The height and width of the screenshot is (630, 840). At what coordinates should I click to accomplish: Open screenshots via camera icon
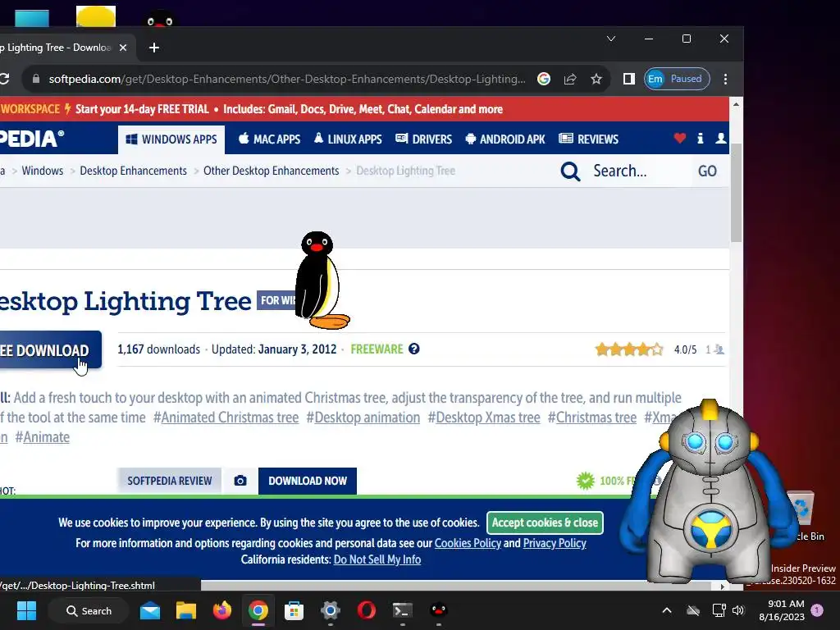point(240,481)
